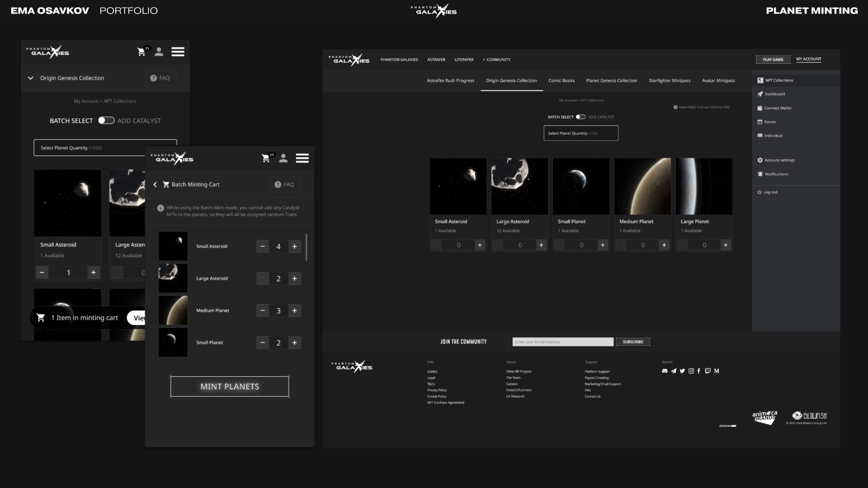Increase desktop Large Planet quantity

(726, 245)
